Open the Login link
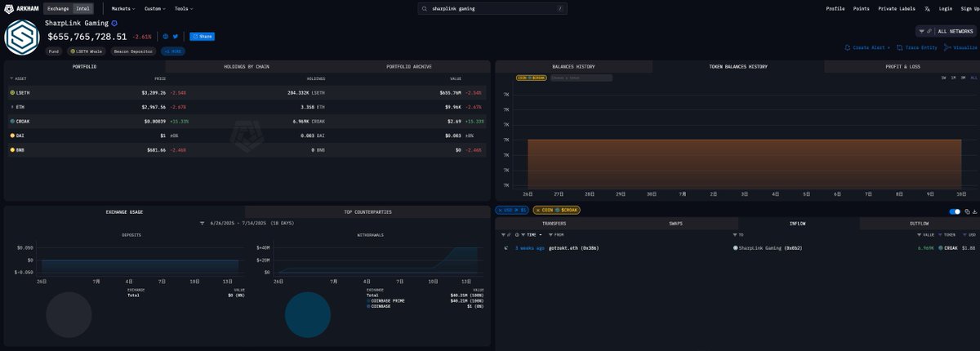 pos(946,8)
